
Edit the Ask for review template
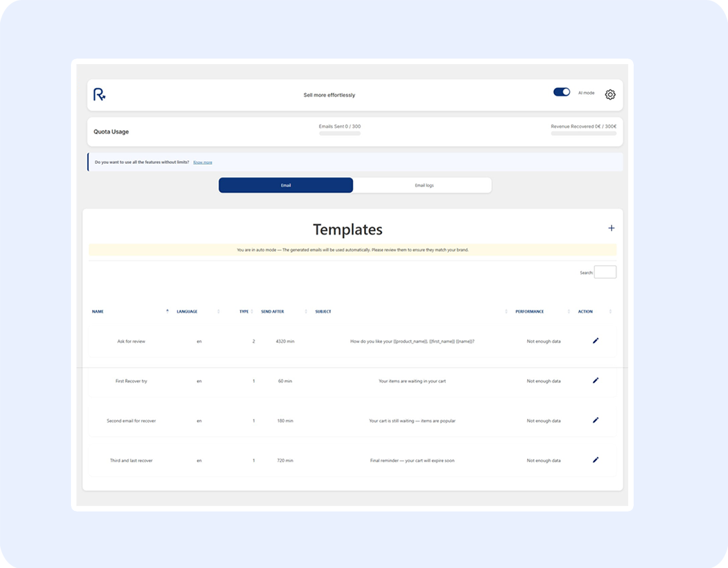pyautogui.click(x=595, y=341)
